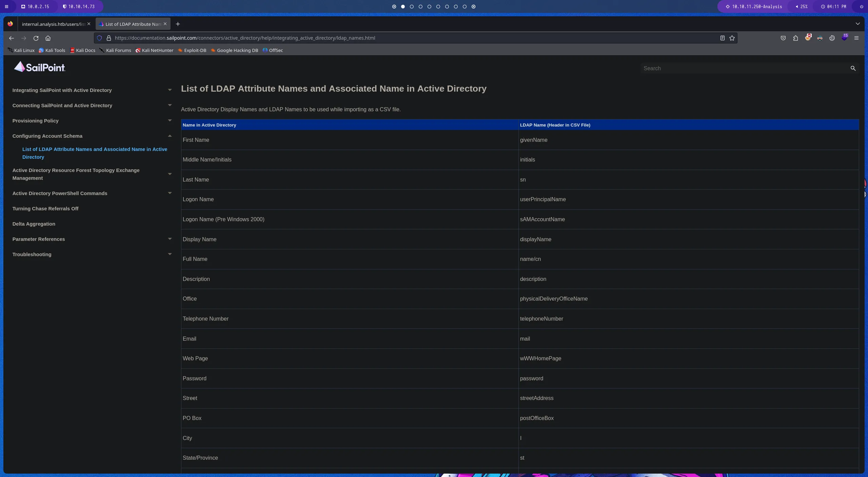Open Save to Pocket icon
The height and width of the screenshot is (477, 868).
point(783,38)
